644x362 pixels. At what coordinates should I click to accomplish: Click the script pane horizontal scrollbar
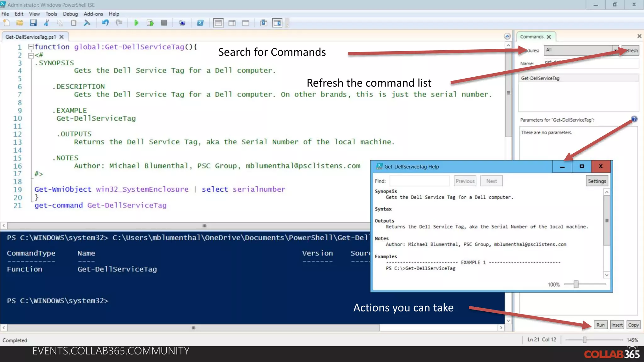(x=204, y=226)
